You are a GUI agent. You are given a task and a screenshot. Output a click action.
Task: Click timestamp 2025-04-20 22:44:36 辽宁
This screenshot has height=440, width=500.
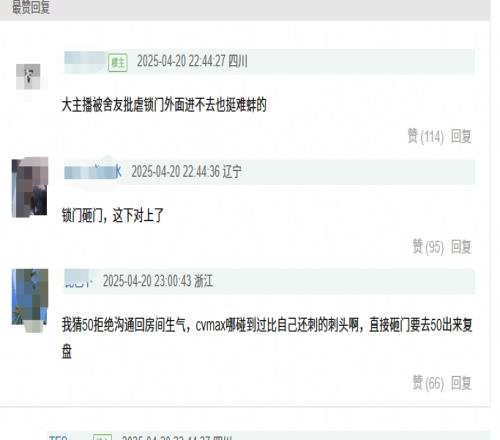(x=186, y=172)
